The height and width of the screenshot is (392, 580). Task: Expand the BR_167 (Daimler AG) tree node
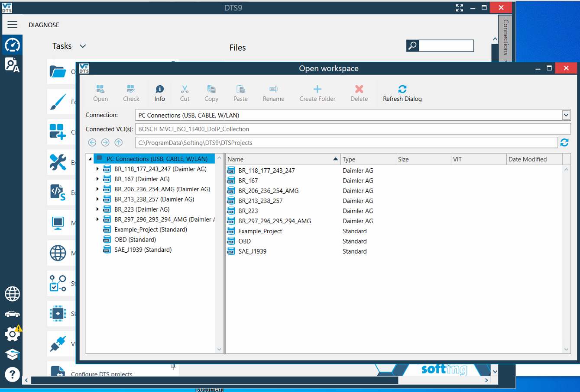(97, 179)
